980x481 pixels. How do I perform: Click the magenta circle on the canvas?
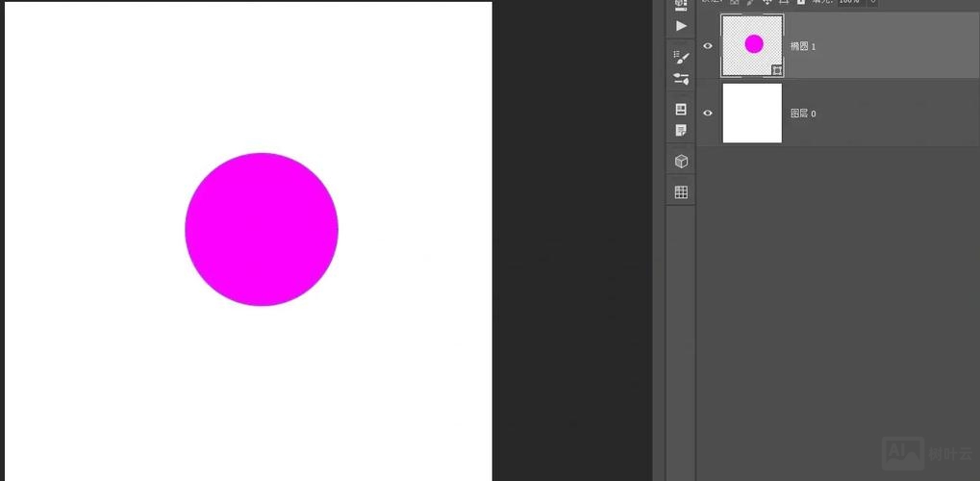[262, 229]
